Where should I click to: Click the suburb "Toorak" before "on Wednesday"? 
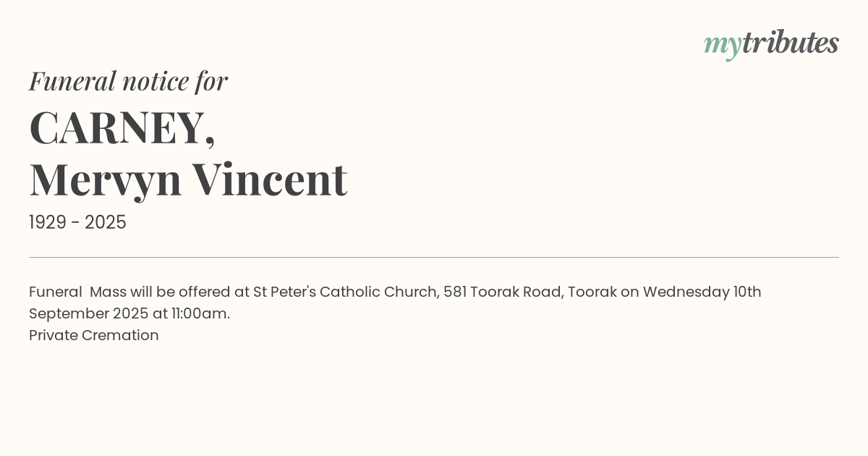pyautogui.click(x=592, y=292)
